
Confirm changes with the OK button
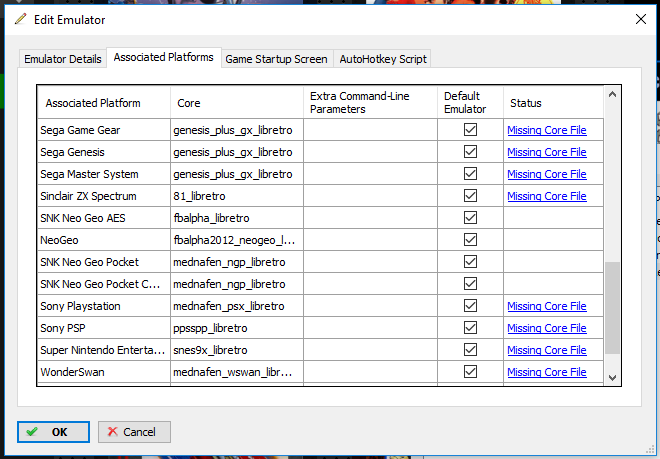click(x=53, y=432)
